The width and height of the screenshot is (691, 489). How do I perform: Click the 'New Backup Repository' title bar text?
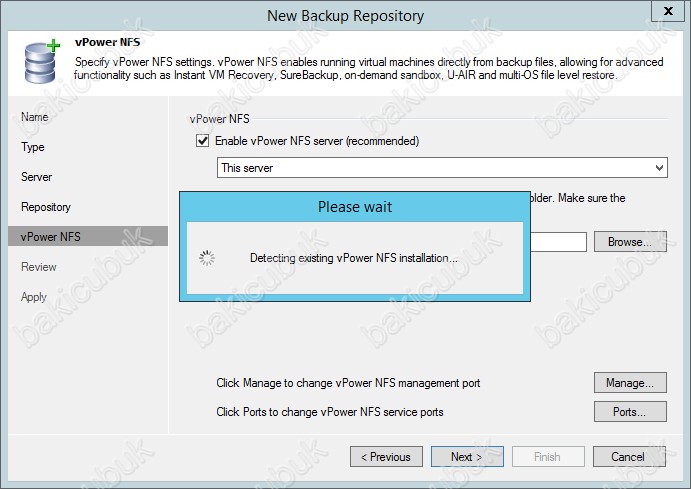[x=346, y=16]
